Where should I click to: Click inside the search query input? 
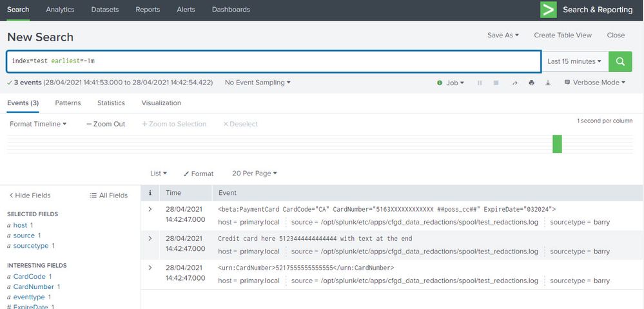pos(273,61)
